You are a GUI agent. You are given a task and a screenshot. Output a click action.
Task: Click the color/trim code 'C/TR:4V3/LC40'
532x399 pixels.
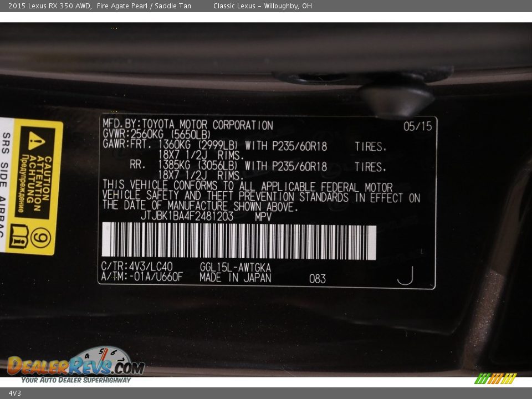click(x=137, y=266)
